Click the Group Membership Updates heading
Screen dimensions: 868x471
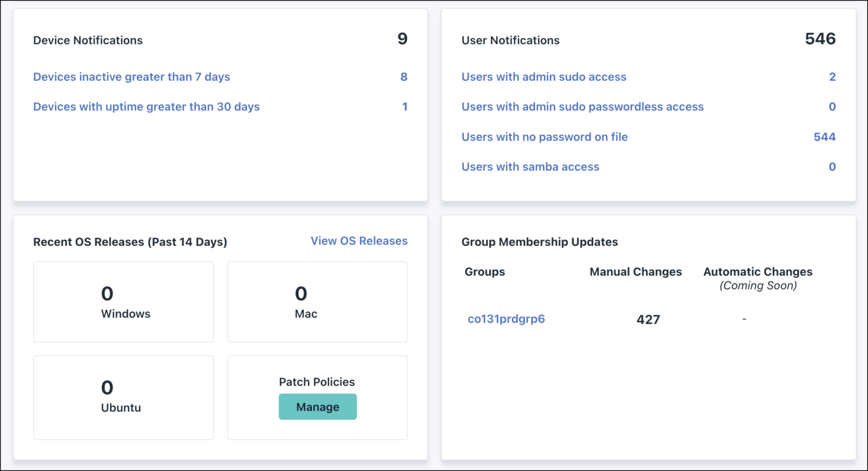click(x=540, y=242)
